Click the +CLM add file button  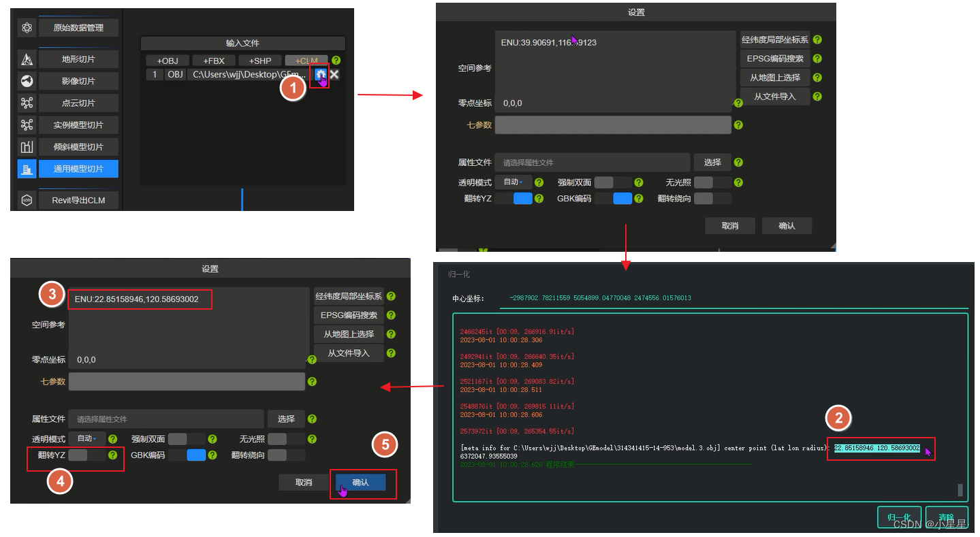tap(306, 61)
